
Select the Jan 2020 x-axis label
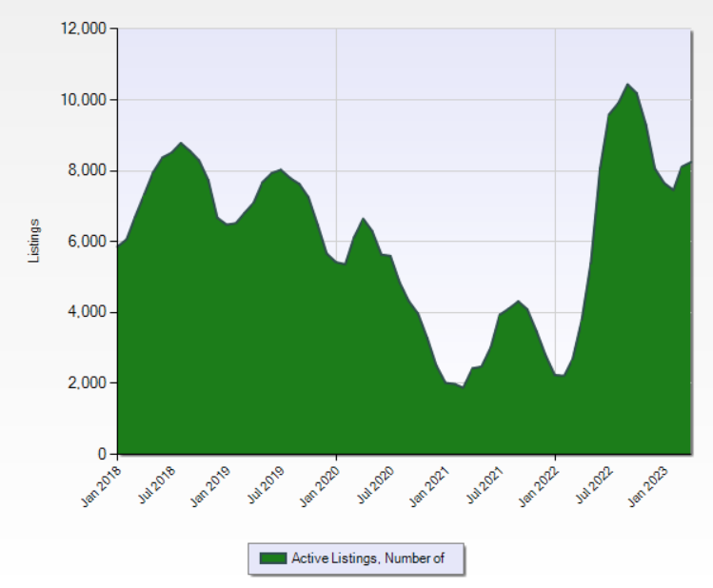point(319,482)
